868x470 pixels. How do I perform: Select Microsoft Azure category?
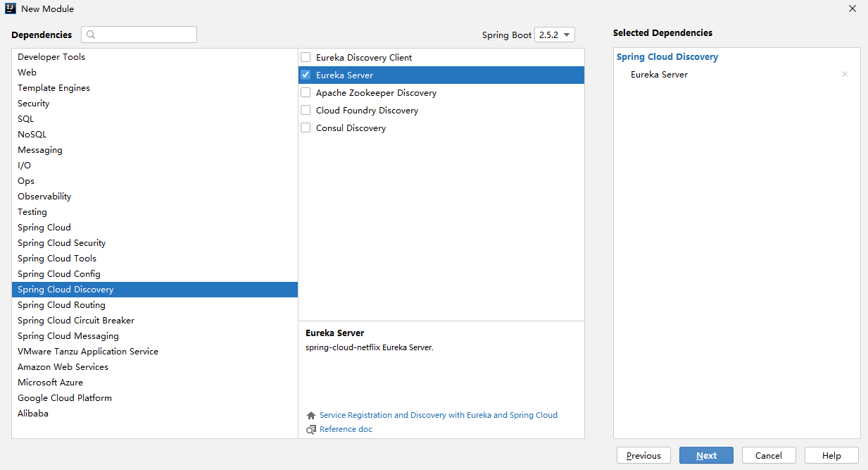pos(155,383)
